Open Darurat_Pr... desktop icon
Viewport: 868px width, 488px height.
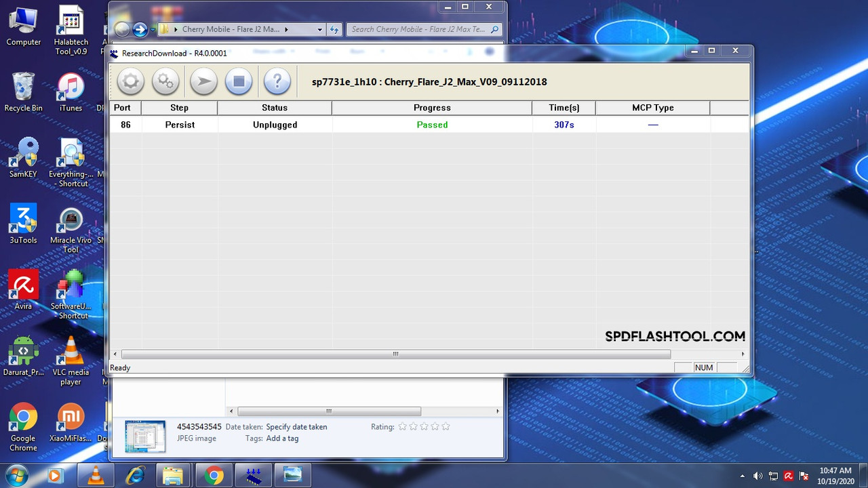[23, 356]
